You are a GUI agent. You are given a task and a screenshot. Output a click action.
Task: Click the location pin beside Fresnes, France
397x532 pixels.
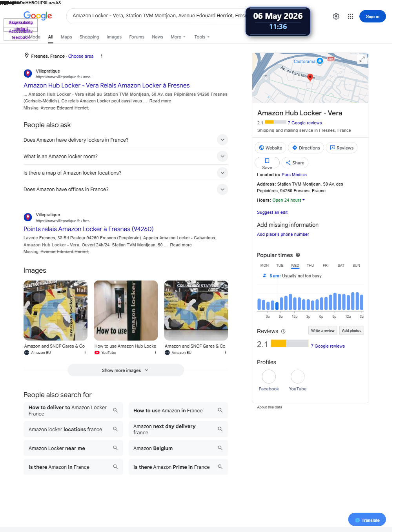pos(27,56)
